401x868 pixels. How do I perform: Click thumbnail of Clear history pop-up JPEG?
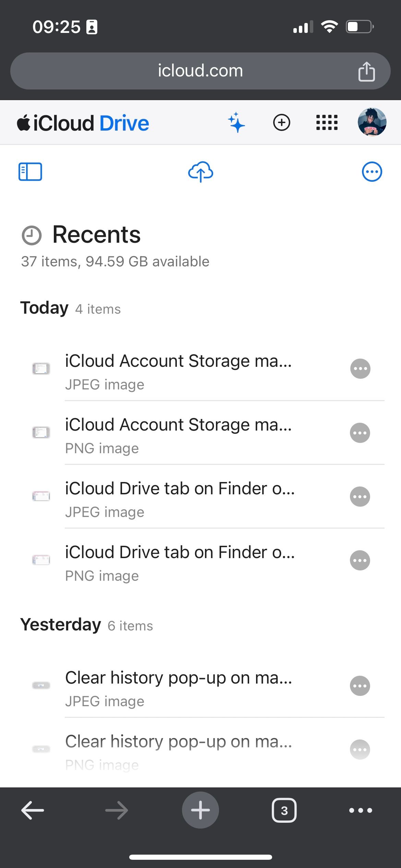(x=41, y=686)
